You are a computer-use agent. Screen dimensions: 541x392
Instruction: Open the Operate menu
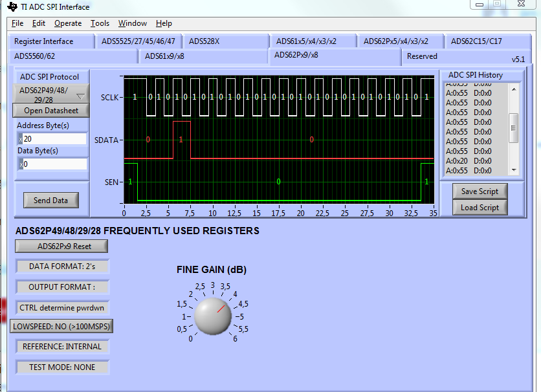(68, 23)
